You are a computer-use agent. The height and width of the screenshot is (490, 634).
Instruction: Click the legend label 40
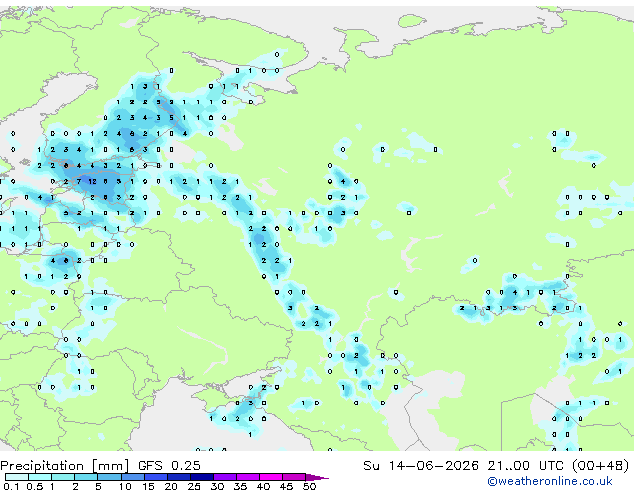[x=263, y=486]
